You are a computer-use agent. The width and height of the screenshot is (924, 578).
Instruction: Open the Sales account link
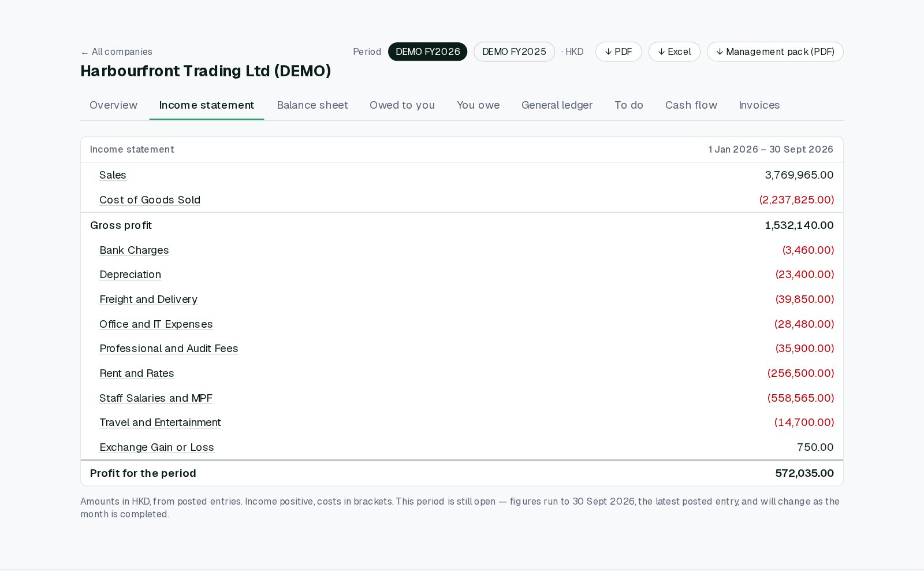(x=113, y=175)
